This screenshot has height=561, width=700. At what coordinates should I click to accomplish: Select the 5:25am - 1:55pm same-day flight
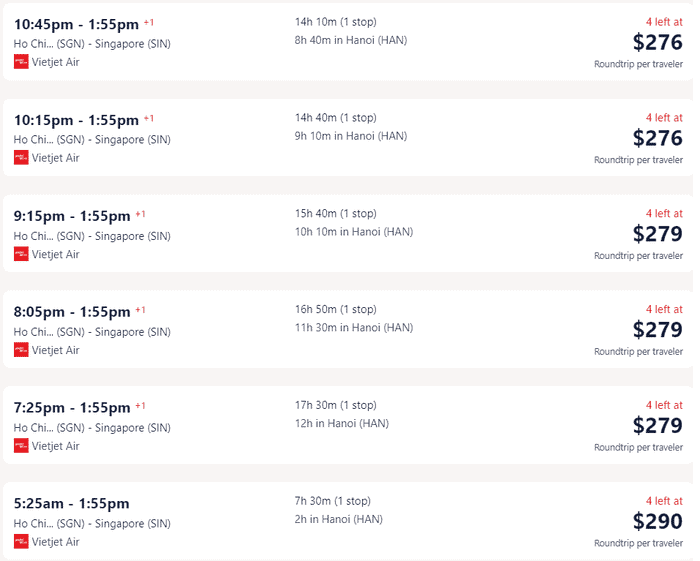(347, 520)
